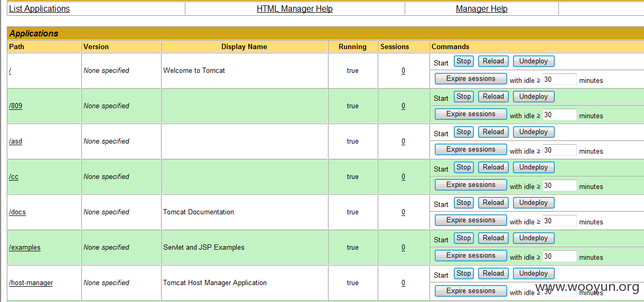Undeploy the /asd application
This screenshot has height=302, width=644.
tap(534, 132)
